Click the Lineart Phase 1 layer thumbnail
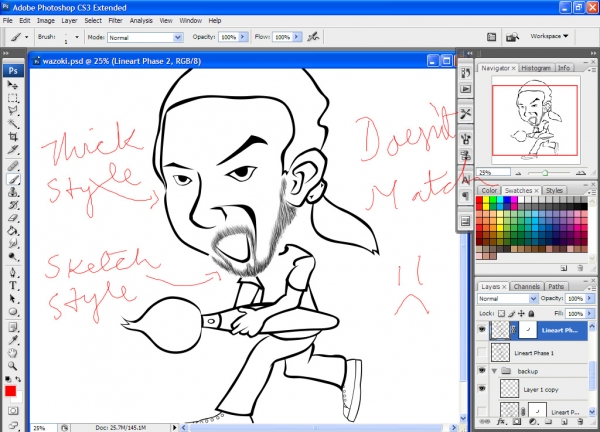The height and width of the screenshot is (432, 600). tap(500, 352)
